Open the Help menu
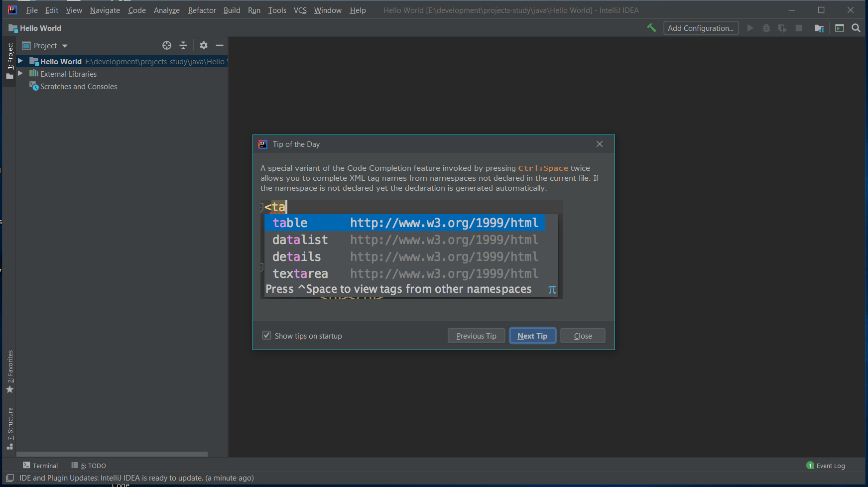This screenshot has height=487, width=868. tap(358, 10)
